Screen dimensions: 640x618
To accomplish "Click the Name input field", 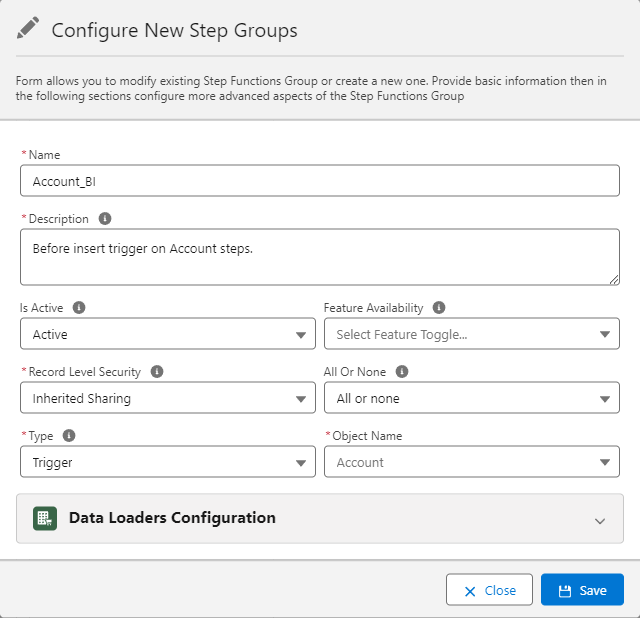I will pyautogui.click(x=320, y=181).
